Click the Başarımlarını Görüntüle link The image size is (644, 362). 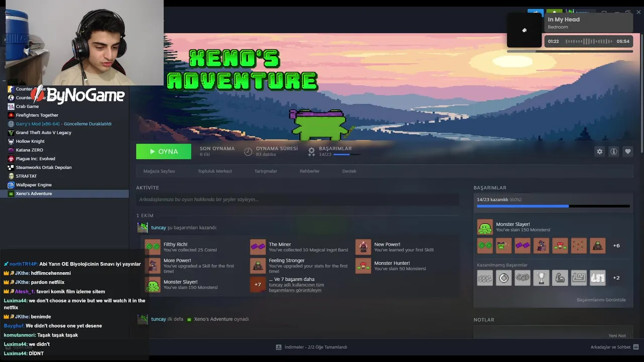click(601, 300)
